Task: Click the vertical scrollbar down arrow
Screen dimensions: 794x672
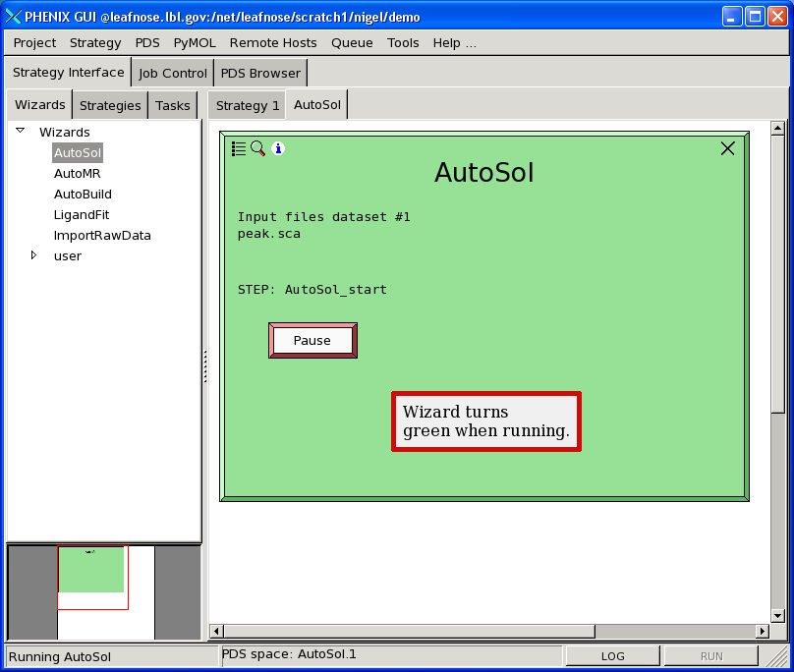Action: (778, 615)
